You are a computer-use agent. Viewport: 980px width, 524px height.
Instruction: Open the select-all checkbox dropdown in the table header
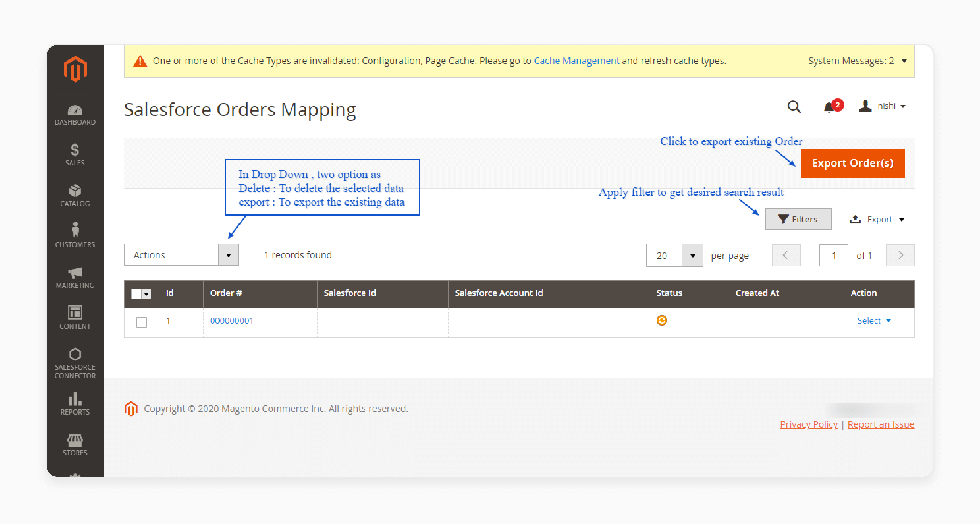click(x=141, y=294)
